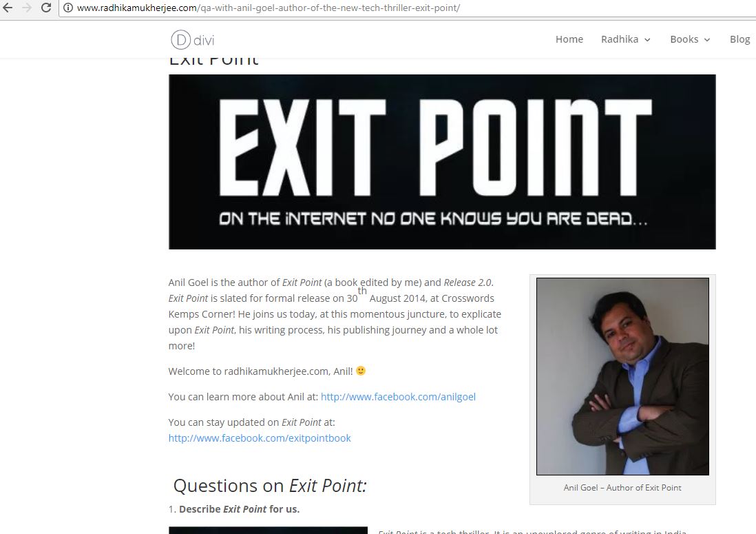The height and width of the screenshot is (534, 756).
Task: Open the facebook.com/anilgoel link
Action: [398, 396]
